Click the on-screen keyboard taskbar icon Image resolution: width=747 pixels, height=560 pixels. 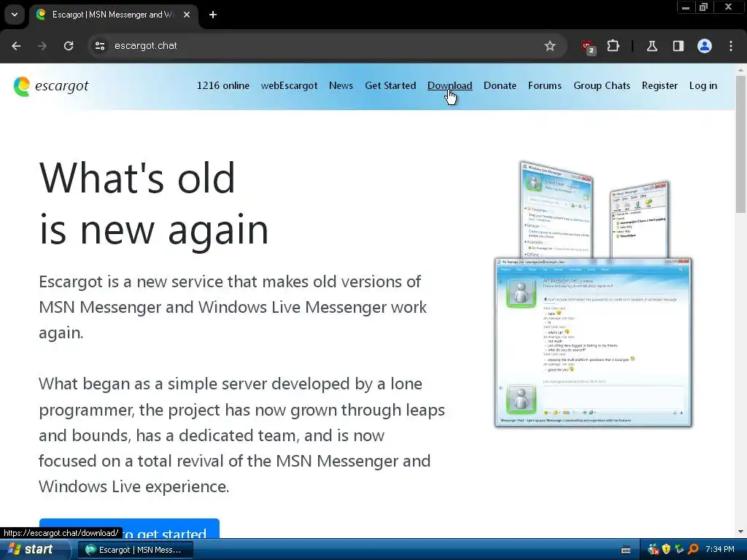626,550
